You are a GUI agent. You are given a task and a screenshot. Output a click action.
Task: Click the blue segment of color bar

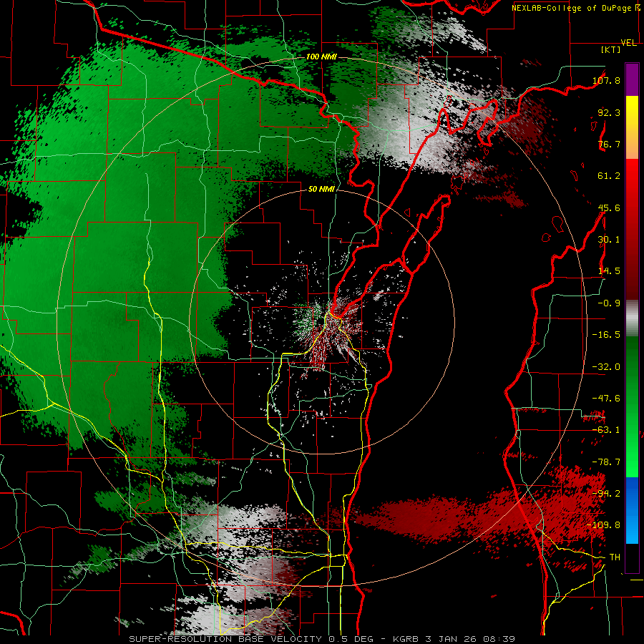click(x=632, y=510)
